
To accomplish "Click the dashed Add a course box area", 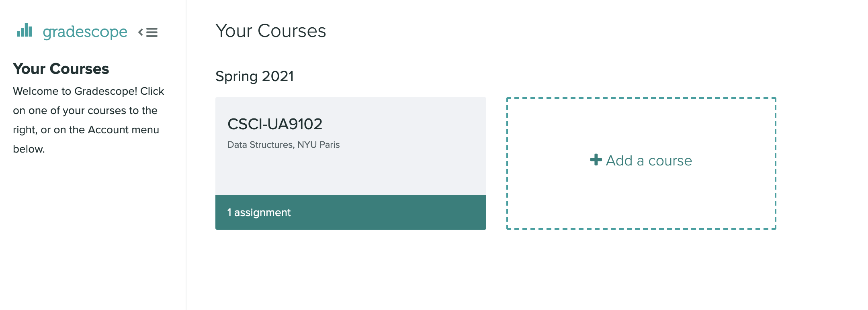I will (641, 163).
